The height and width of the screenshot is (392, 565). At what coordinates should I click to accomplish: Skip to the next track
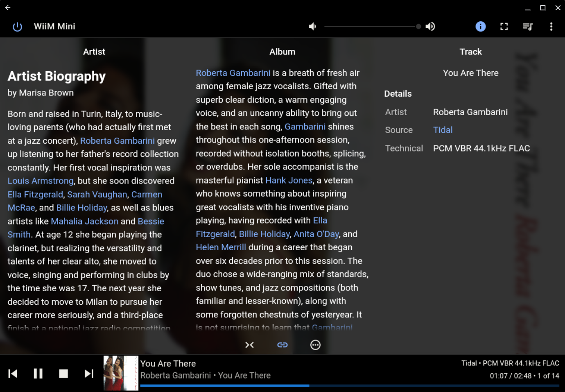(89, 374)
